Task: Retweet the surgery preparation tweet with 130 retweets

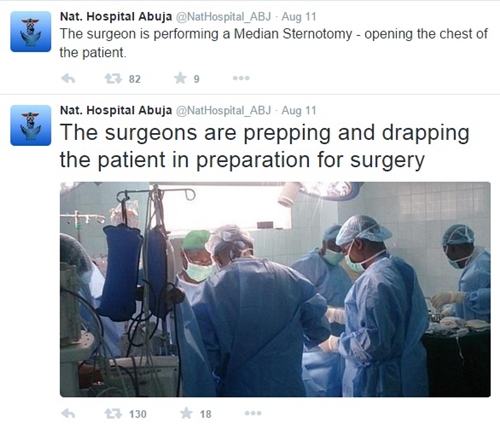Action: (113, 414)
